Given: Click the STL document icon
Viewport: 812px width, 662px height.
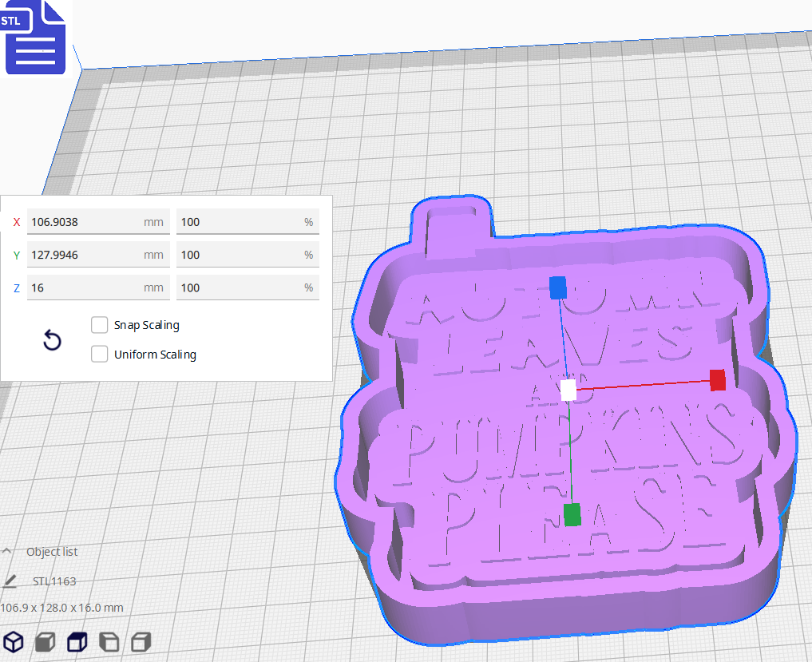Looking at the screenshot, I should tap(35, 37).
